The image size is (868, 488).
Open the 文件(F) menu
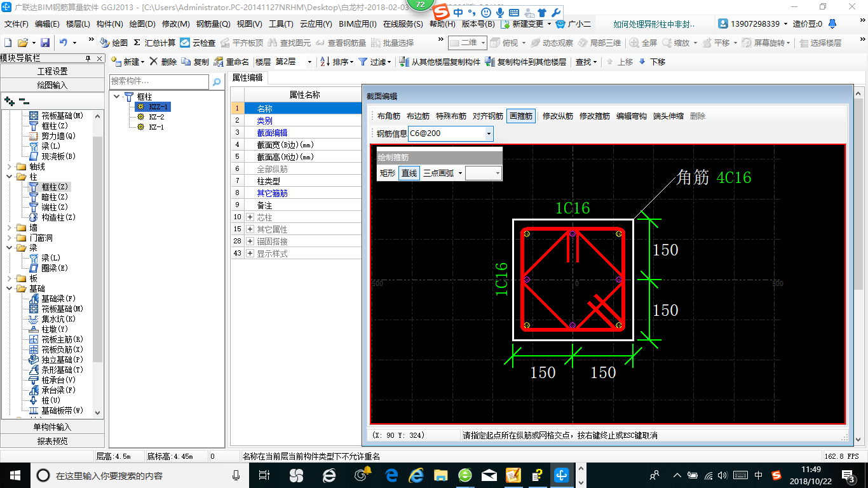pyautogui.click(x=17, y=24)
